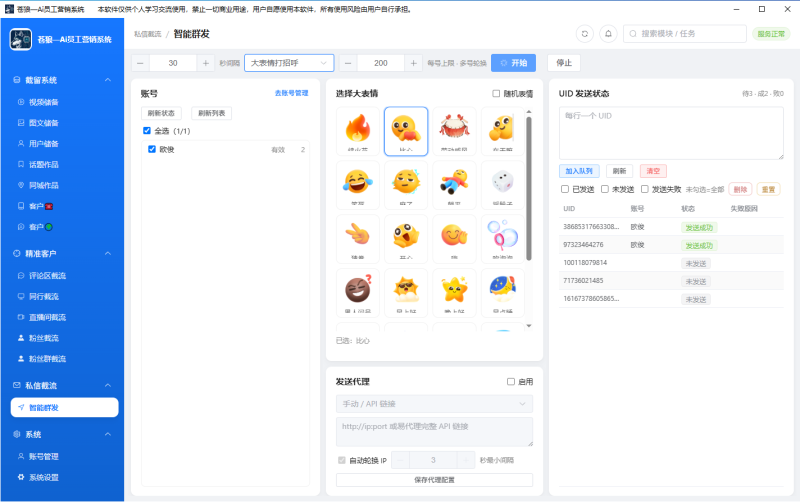
Task: Check the 未发送 filter checkbox
Action: [x=605, y=189]
